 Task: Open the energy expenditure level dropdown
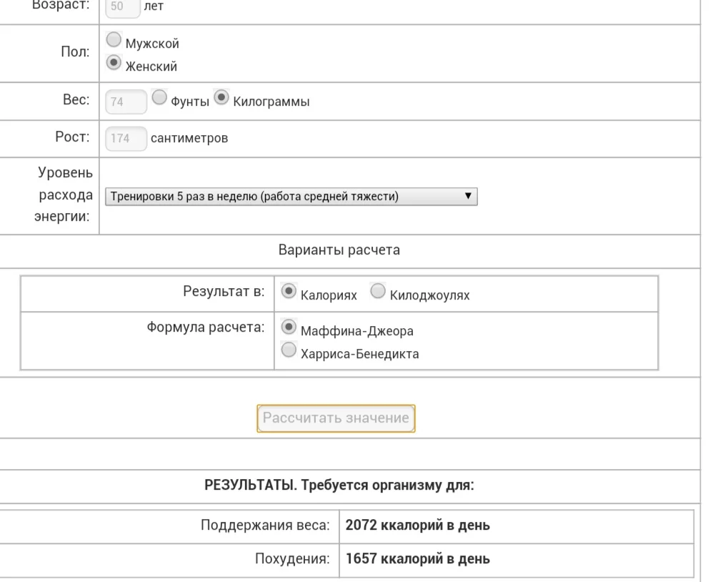coord(291,197)
